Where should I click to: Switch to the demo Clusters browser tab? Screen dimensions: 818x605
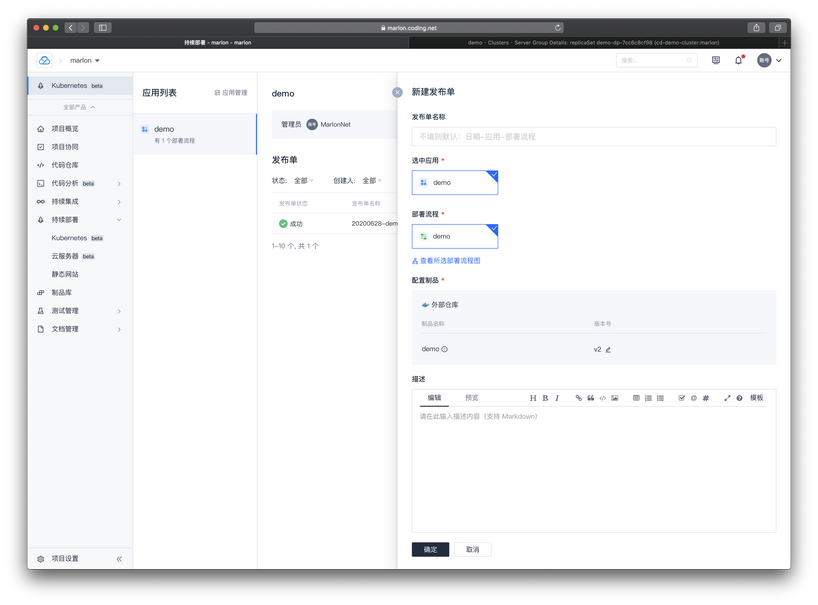[x=593, y=43]
